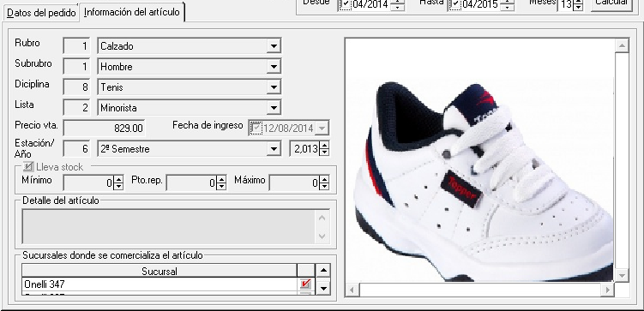Click the horizontal scrollbar track under image
644x311 pixels.
[478, 290]
